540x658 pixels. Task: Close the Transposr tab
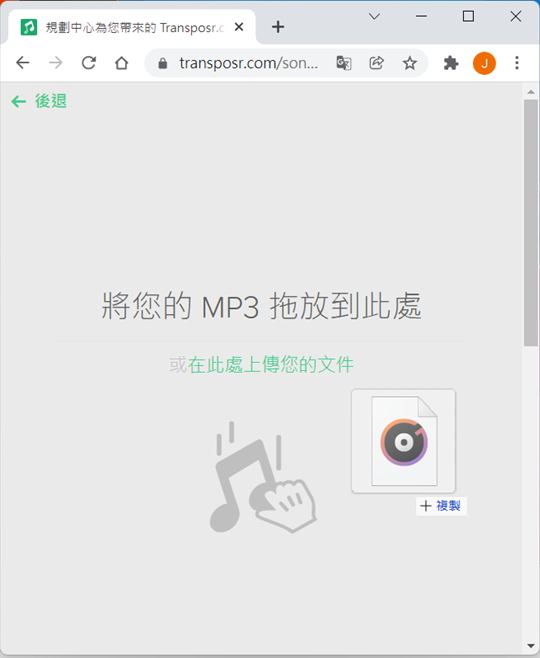coord(239,27)
